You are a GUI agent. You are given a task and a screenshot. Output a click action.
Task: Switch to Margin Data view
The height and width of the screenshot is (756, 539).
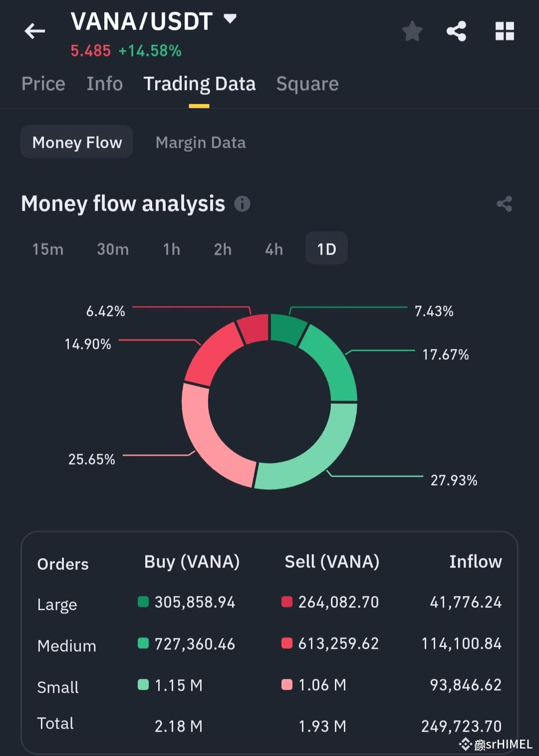click(201, 142)
